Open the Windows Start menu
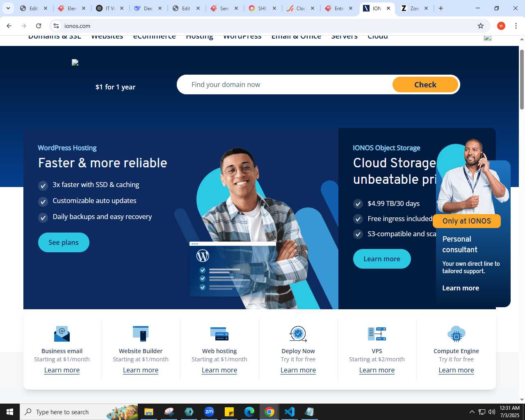This screenshot has width=525, height=420. point(10,412)
